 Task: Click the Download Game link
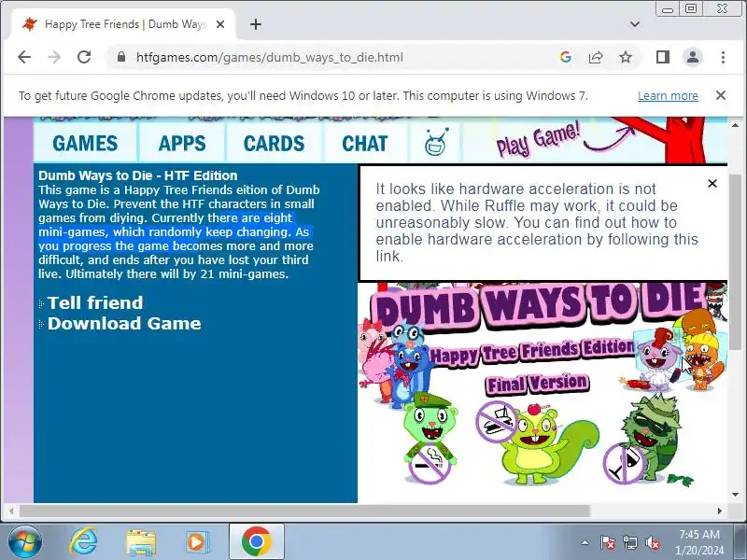click(x=124, y=324)
